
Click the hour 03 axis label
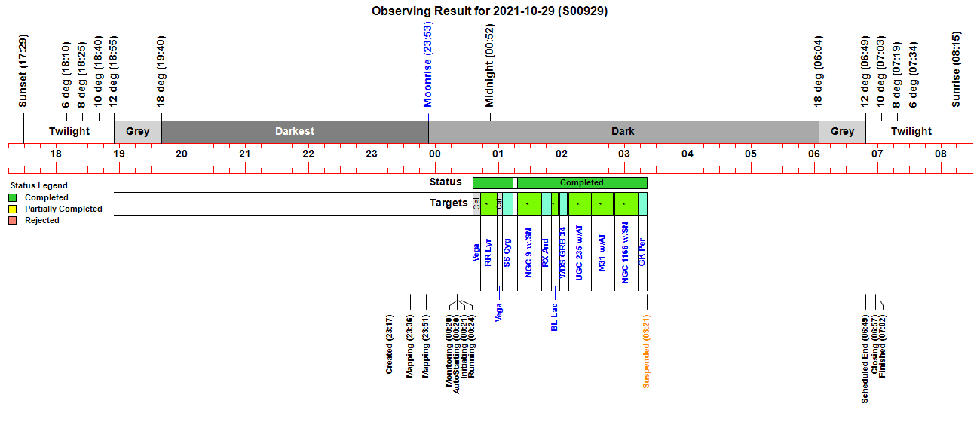coord(624,154)
